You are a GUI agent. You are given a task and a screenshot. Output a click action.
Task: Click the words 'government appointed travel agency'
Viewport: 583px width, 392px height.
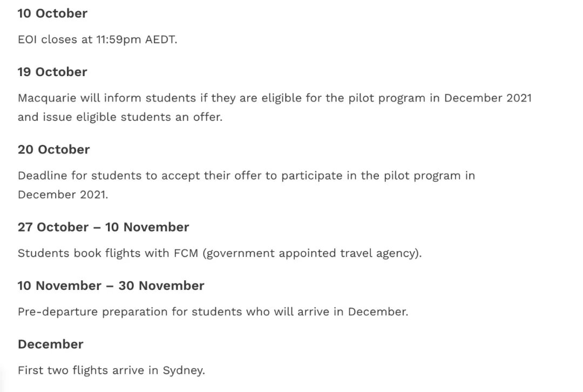coord(312,254)
